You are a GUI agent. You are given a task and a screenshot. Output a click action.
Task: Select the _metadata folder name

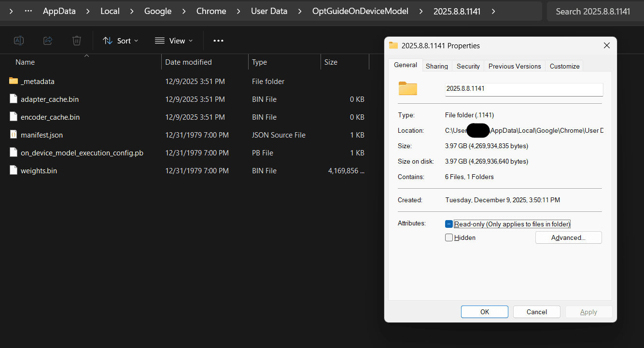(38, 82)
